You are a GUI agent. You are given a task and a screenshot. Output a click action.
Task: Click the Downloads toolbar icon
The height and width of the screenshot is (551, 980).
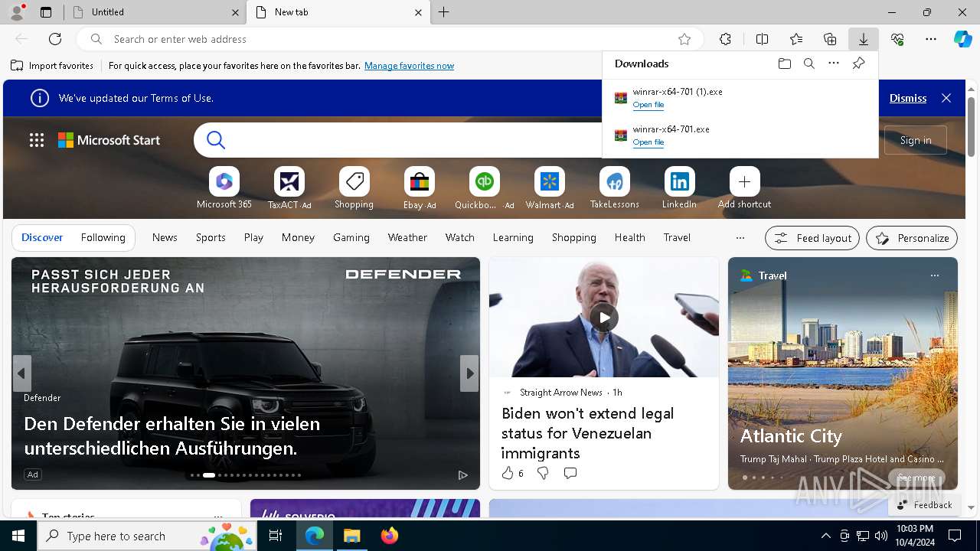point(864,39)
